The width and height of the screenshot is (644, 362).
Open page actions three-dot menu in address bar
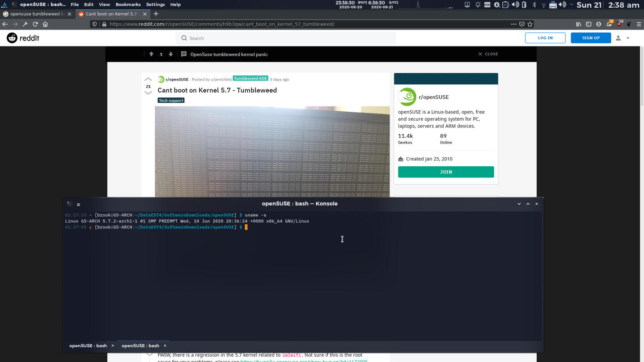coord(513,24)
